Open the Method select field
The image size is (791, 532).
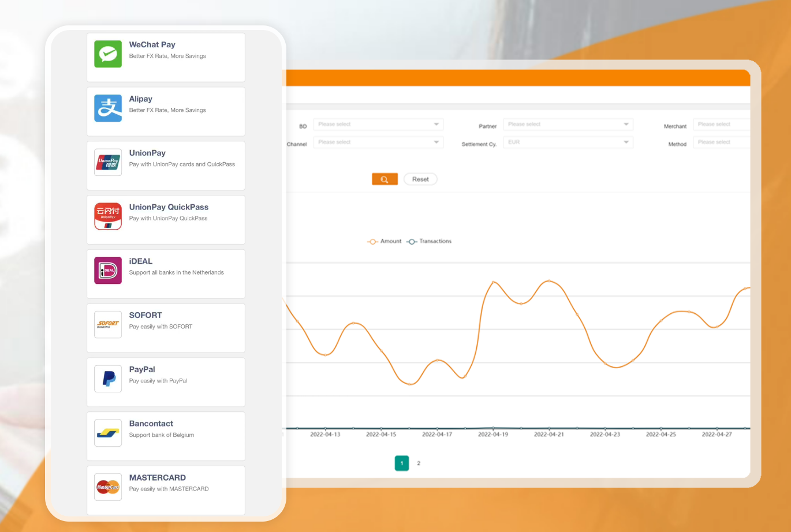pos(722,143)
